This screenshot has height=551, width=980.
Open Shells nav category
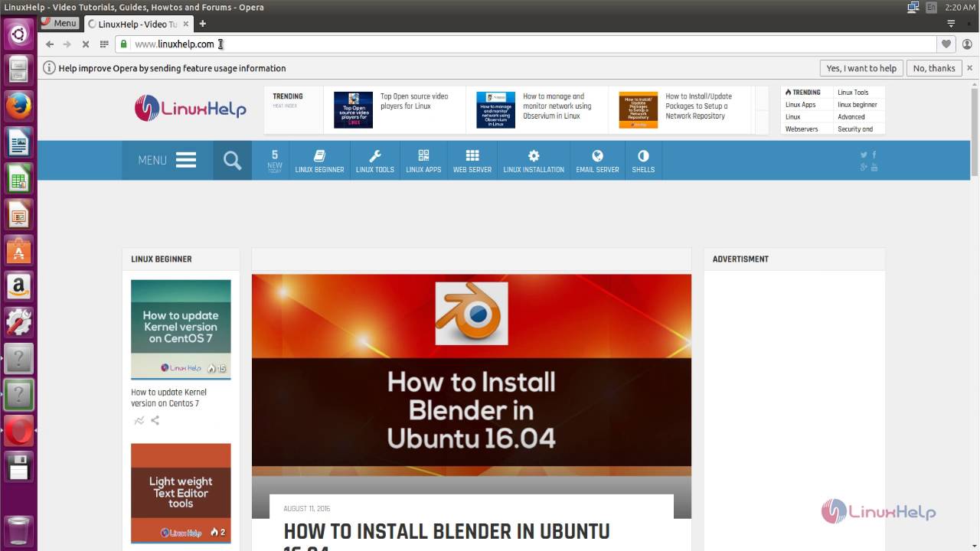coord(643,160)
